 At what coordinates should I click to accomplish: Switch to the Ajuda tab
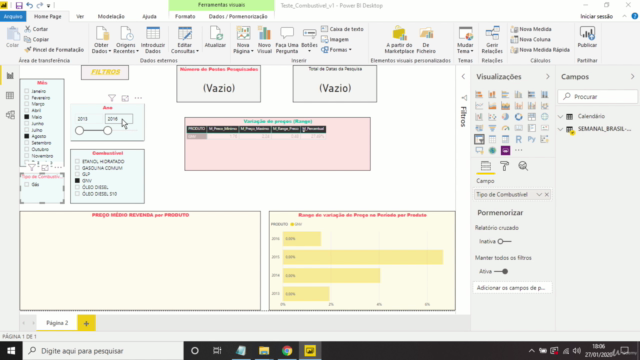[x=149, y=16]
